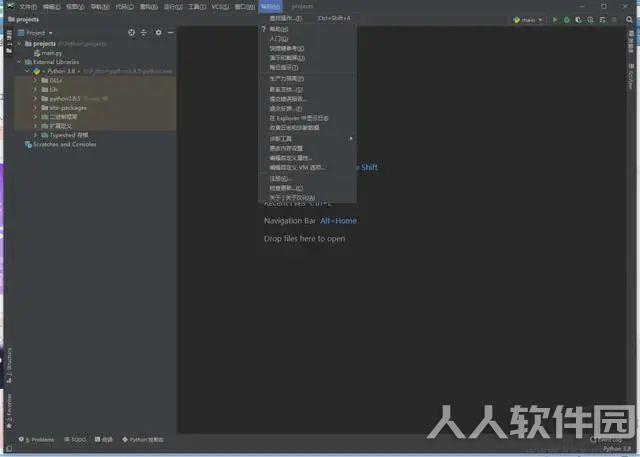
Task: Expand the DLLs folder
Action: tap(36, 80)
